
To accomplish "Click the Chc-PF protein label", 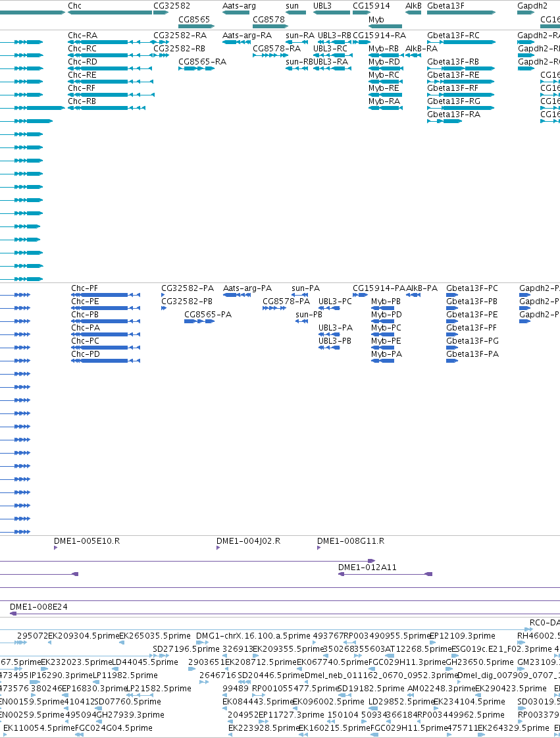I will (85, 288).
